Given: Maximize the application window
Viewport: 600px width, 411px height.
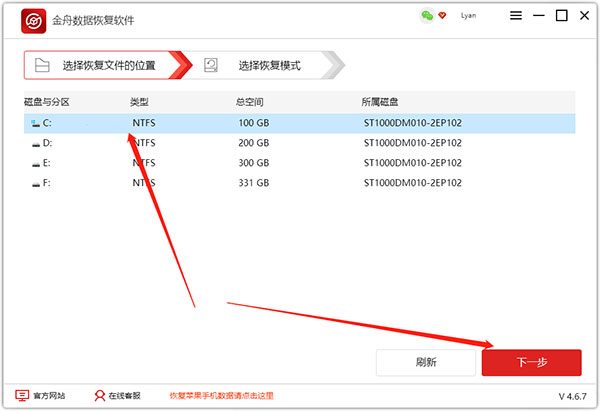Looking at the screenshot, I should (x=561, y=16).
